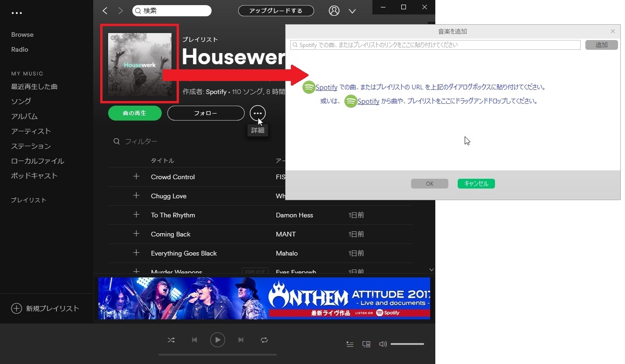Toggle repeat mode
This screenshot has height=364, width=625.
coord(264,340)
